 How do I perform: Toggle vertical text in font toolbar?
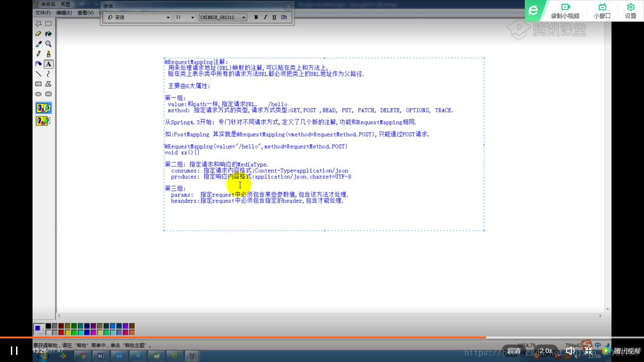[x=284, y=17]
